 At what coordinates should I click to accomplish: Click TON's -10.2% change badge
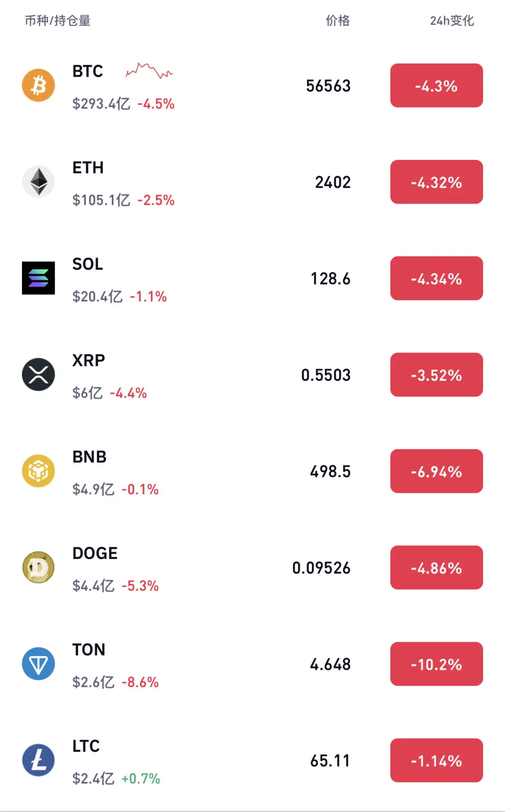[436, 664]
